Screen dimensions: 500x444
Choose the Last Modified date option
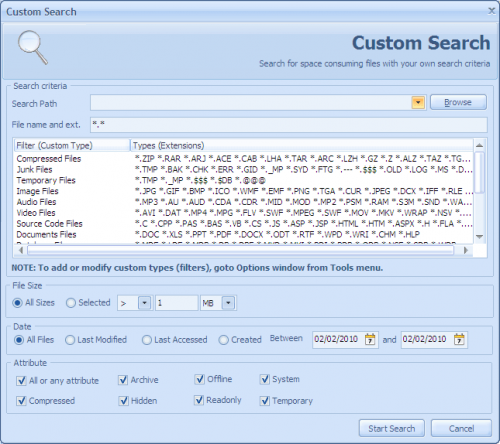point(70,340)
